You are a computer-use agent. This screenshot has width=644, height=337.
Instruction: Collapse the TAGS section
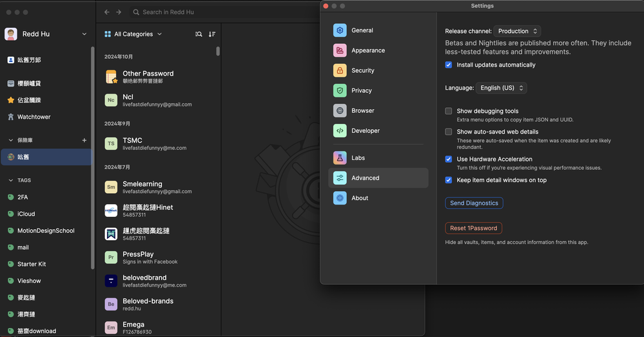[x=11, y=180]
